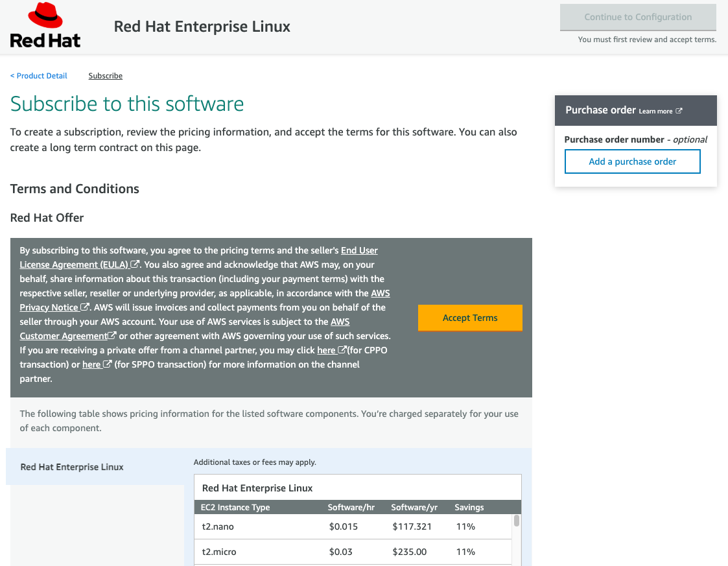This screenshot has width=728, height=566.
Task: Click the 11% savings cell for t2.nano
Action: click(x=465, y=526)
